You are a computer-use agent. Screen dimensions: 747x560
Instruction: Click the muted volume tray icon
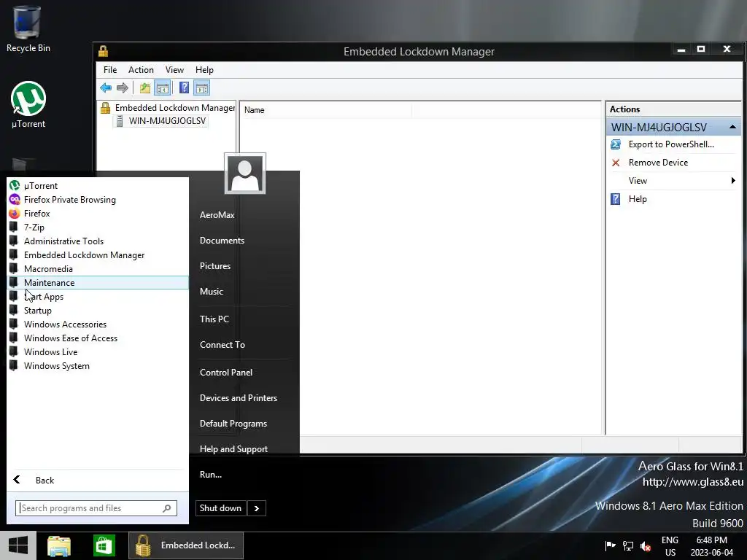click(x=646, y=545)
